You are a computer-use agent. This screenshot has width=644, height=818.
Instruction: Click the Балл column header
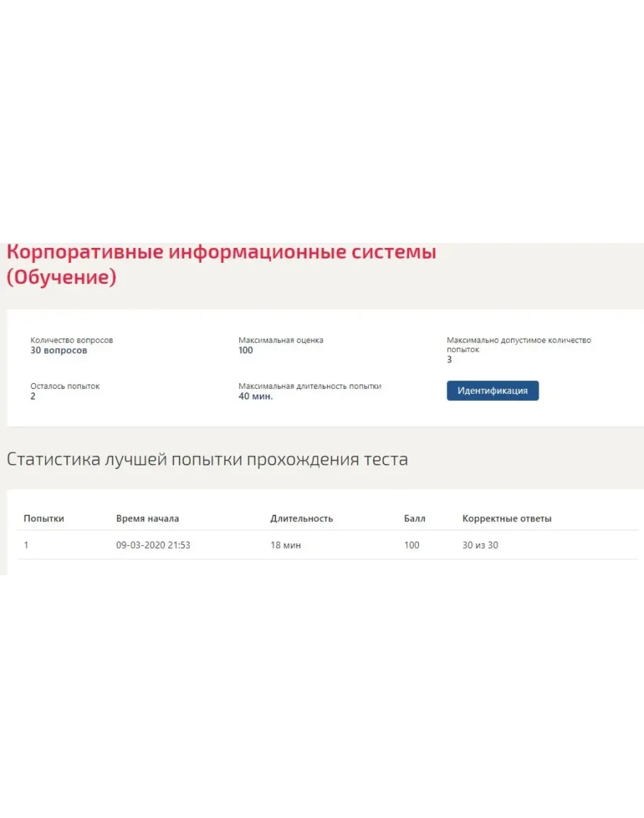click(415, 518)
